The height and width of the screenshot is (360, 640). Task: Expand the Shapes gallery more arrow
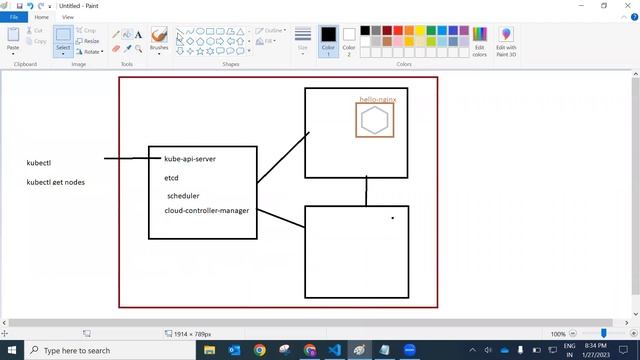[249, 51]
